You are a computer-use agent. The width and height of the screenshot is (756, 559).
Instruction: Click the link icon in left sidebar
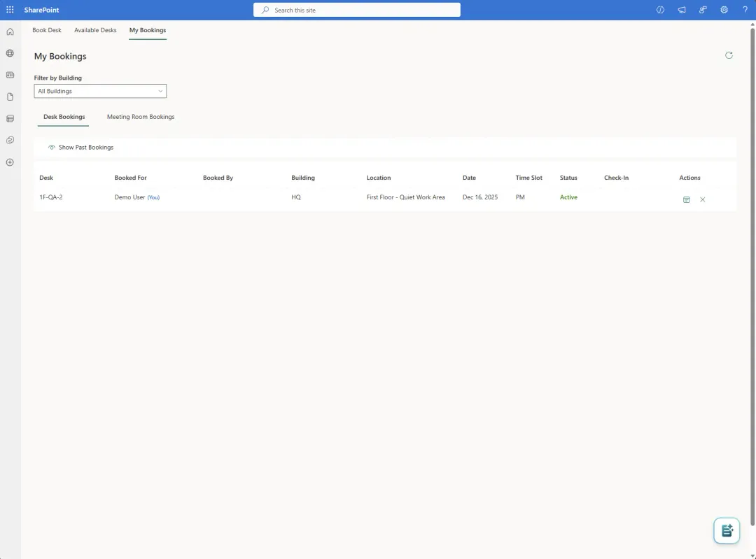[10, 140]
